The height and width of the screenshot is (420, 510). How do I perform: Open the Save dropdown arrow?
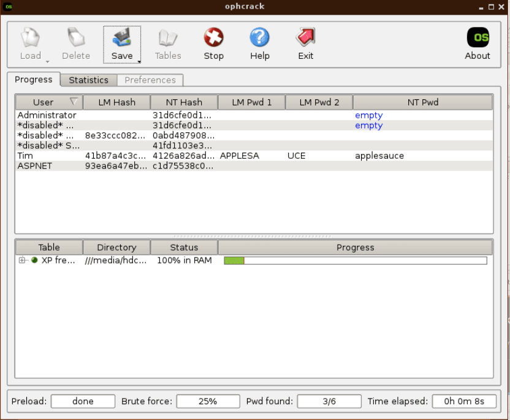coord(139,61)
